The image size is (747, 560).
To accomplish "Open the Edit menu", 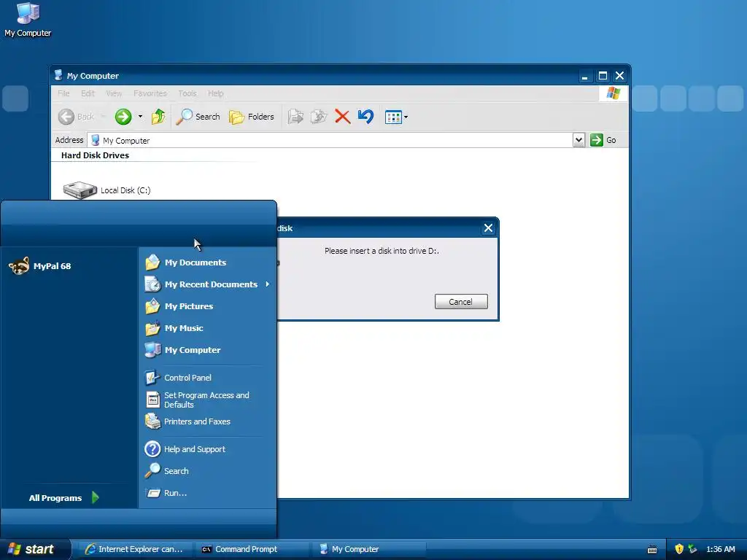I will (x=88, y=93).
